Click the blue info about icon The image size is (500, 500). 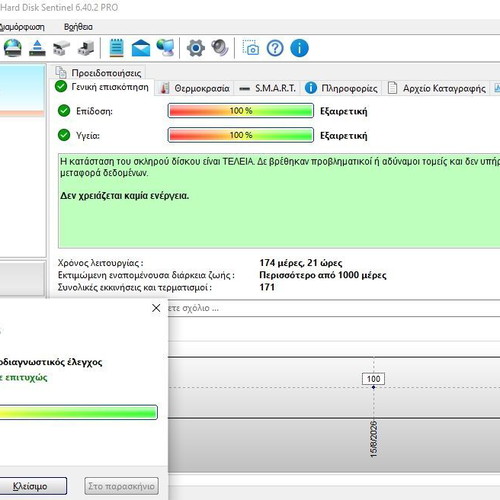click(299, 48)
